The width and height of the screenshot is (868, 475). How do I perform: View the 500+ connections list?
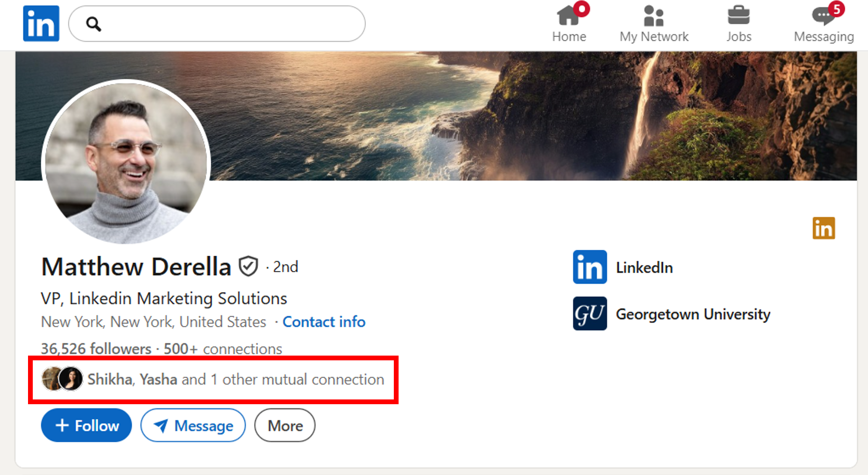pyautogui.click(x=223, y=349)
